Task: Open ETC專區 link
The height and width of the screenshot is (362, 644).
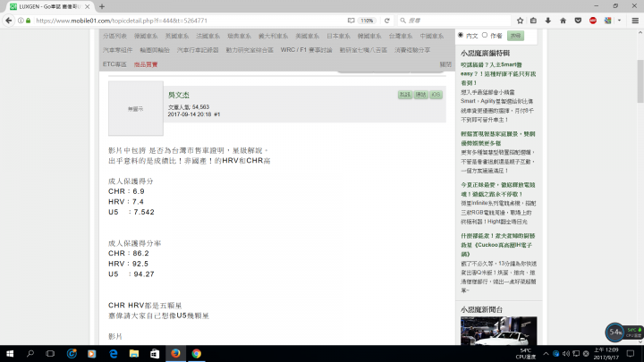Action: 114,64
